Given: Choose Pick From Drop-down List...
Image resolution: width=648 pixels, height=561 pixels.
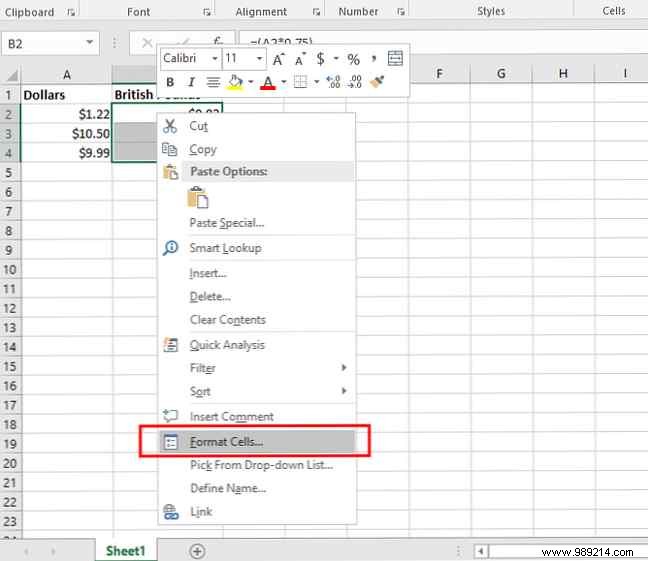Looking at the screenshot, I should coord(257,465).
